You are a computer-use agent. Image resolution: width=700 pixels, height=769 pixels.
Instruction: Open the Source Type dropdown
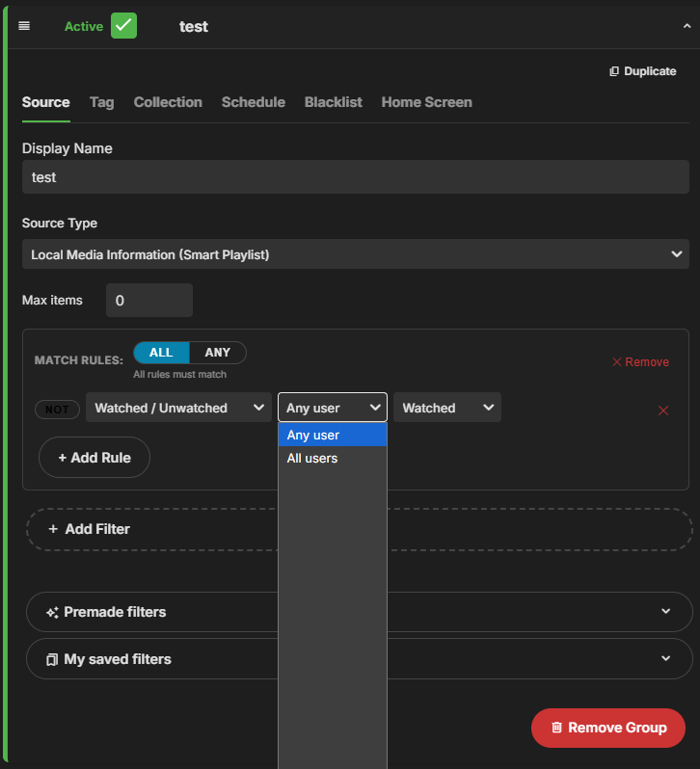pyautogui.click(x=355, y=254)
